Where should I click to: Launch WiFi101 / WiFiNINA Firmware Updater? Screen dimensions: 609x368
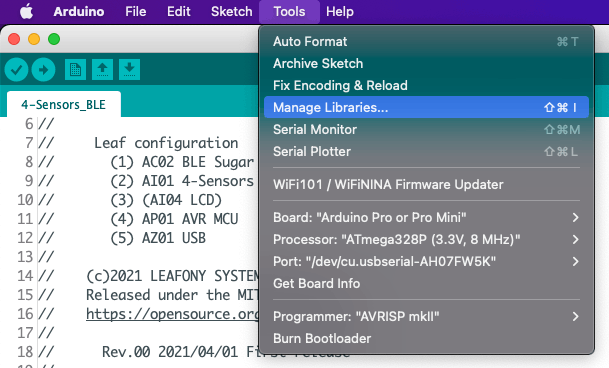tap(426, 185)
